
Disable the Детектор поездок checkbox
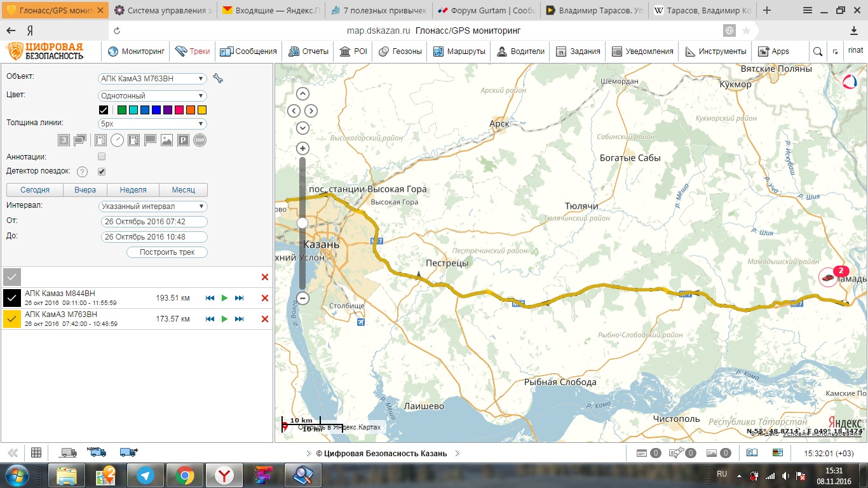tap(102, 172)
